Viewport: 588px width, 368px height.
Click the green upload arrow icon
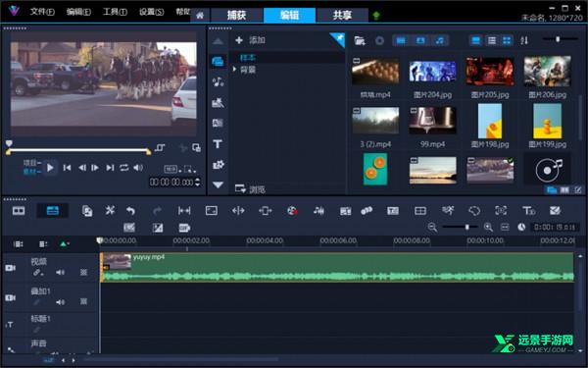coord(376,16)
